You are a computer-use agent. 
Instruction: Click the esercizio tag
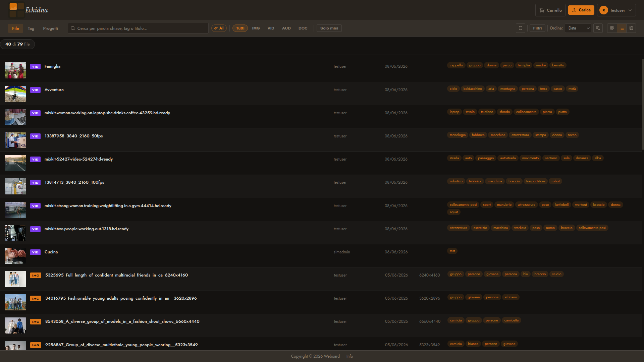coord(480,228)
